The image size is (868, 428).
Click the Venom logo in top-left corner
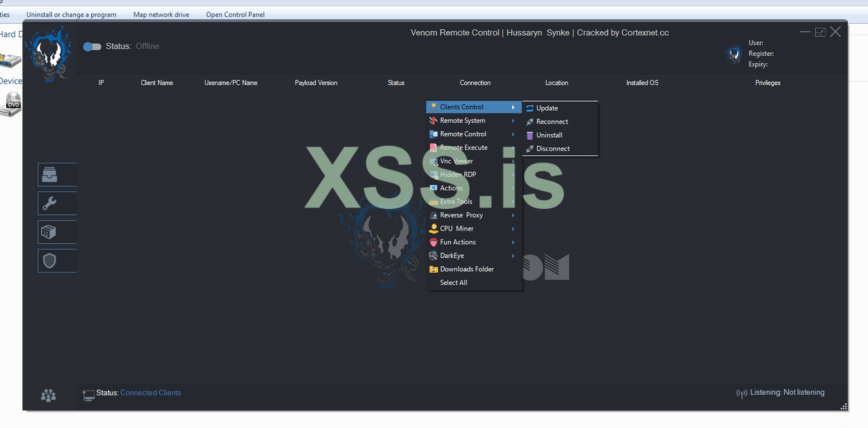49,53
